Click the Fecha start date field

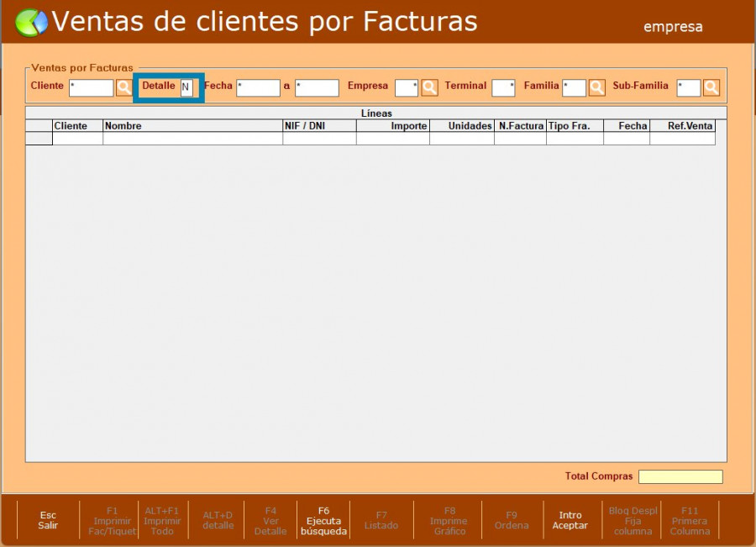[x=258, y=87]
